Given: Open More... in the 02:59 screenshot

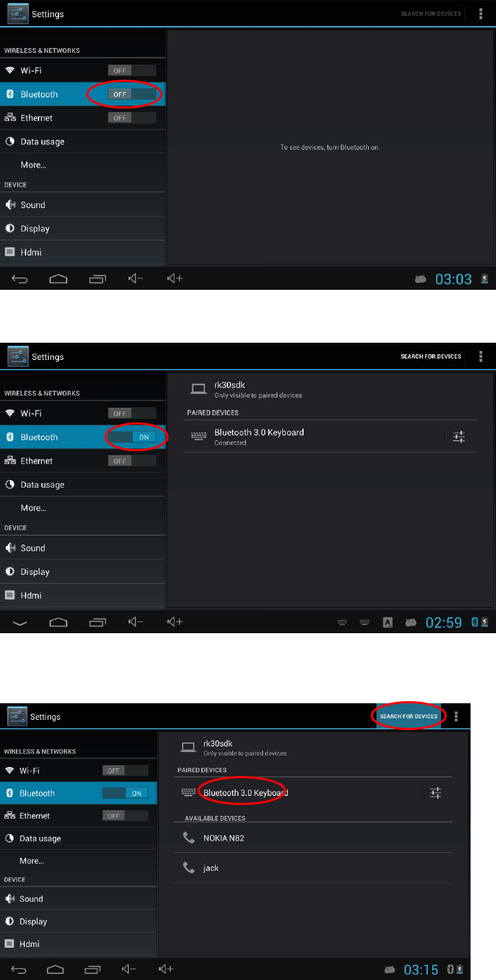Looking at the screenshot, I should (82, 508).
